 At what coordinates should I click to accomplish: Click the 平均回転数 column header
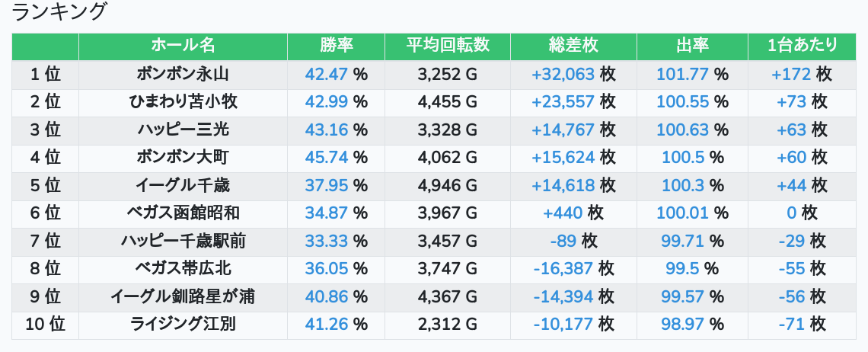[x=448, y=46]
